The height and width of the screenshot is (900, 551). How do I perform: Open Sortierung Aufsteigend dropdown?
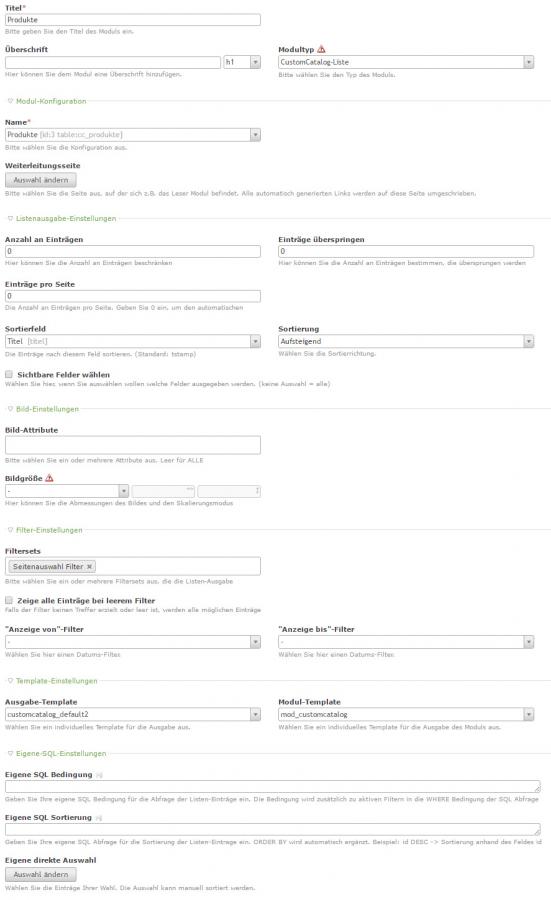point(406,341)
